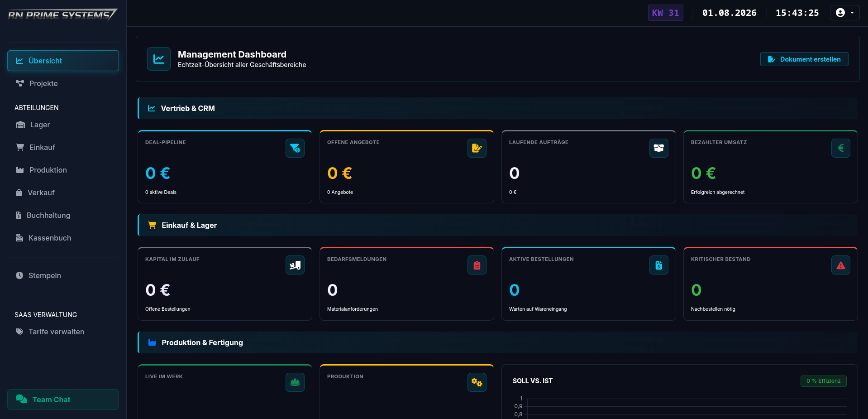
Task: Click the "0 Angebote" text
Action: 340,192
